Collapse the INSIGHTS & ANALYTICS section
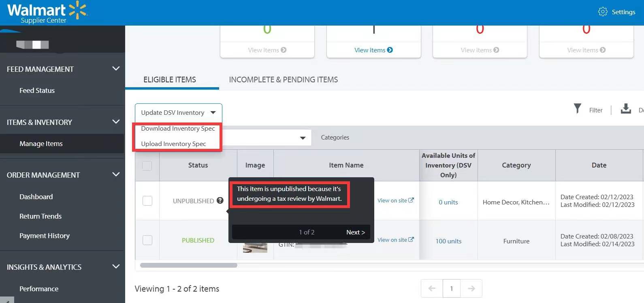 click(116, 266)
